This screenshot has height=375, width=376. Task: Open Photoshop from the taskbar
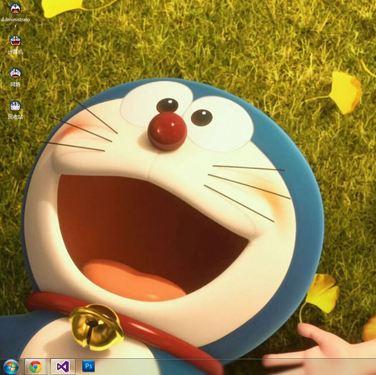tap(88, 366)
